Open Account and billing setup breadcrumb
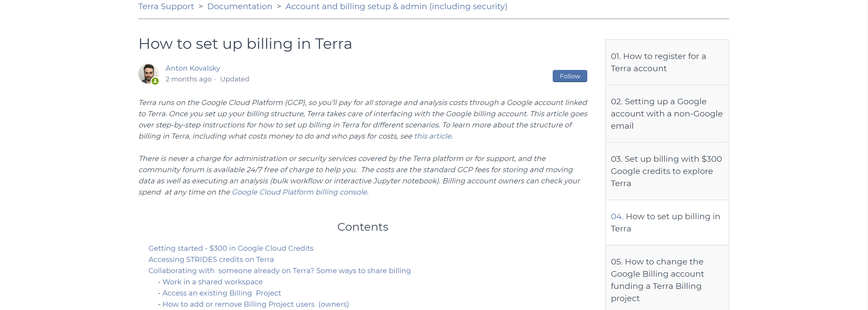 tap(396, 6)
